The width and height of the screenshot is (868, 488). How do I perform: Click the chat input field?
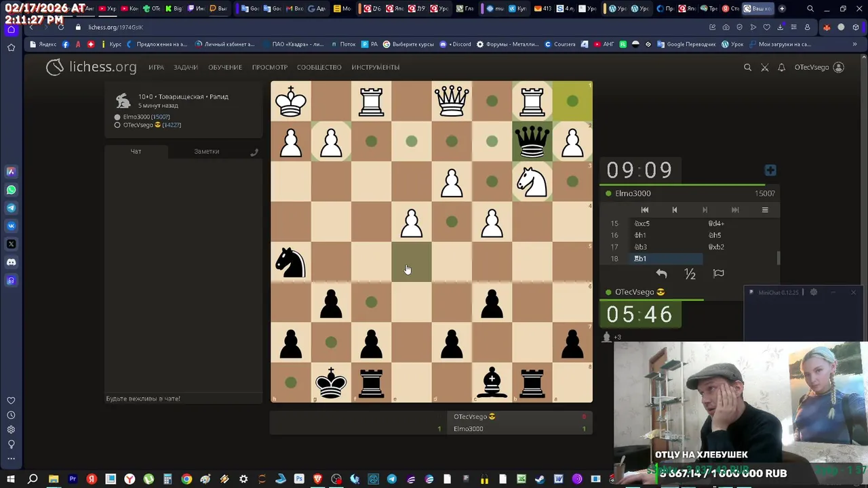(x=183, y=399)
